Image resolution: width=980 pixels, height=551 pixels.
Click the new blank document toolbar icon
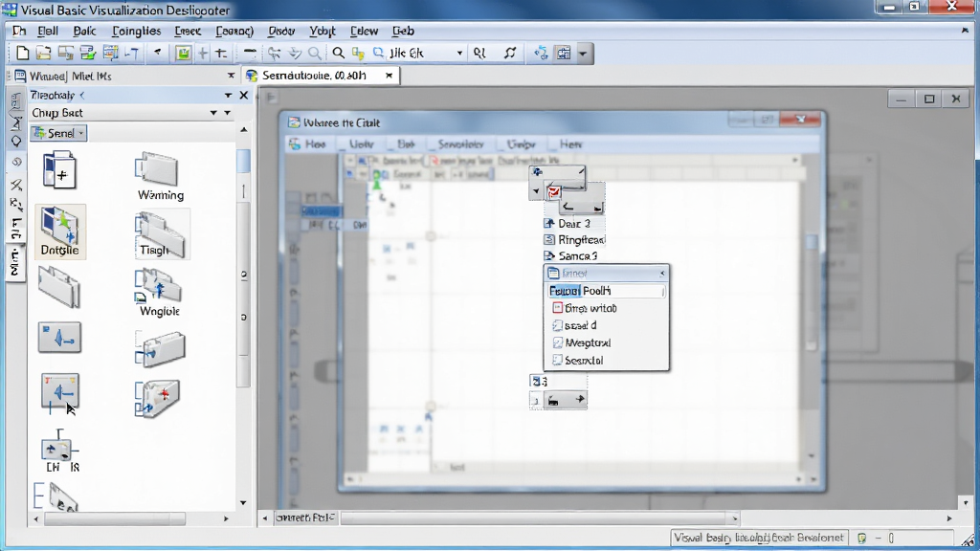pyautogui.click(x=23, y=54)
